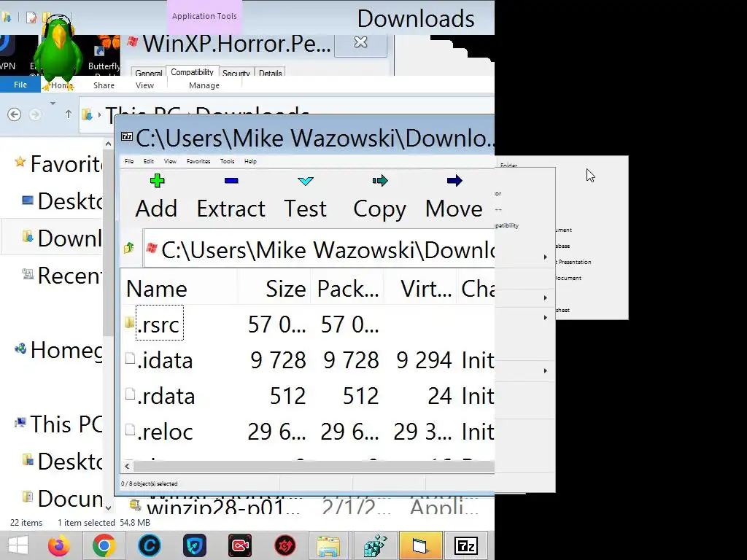Screen dimensions: 747x560
Task: Open the Explorer View ribbon tab
Action: [144, 85]
